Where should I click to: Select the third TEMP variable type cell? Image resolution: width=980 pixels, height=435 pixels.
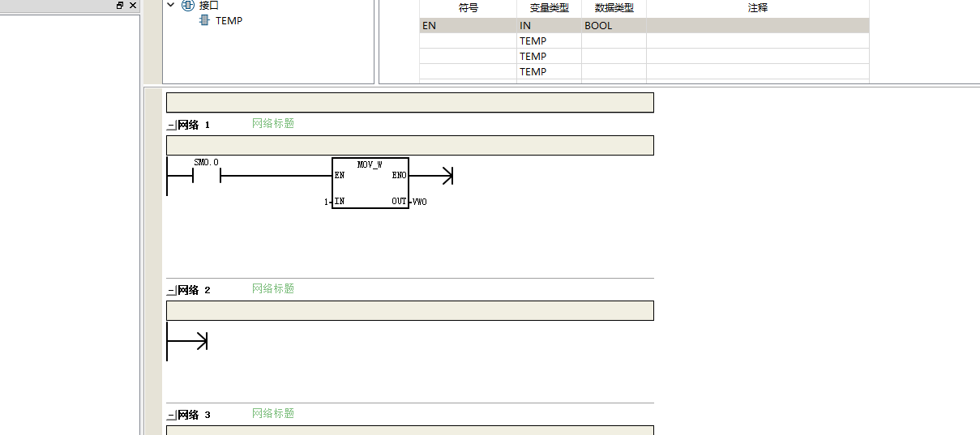click(550, 71)
